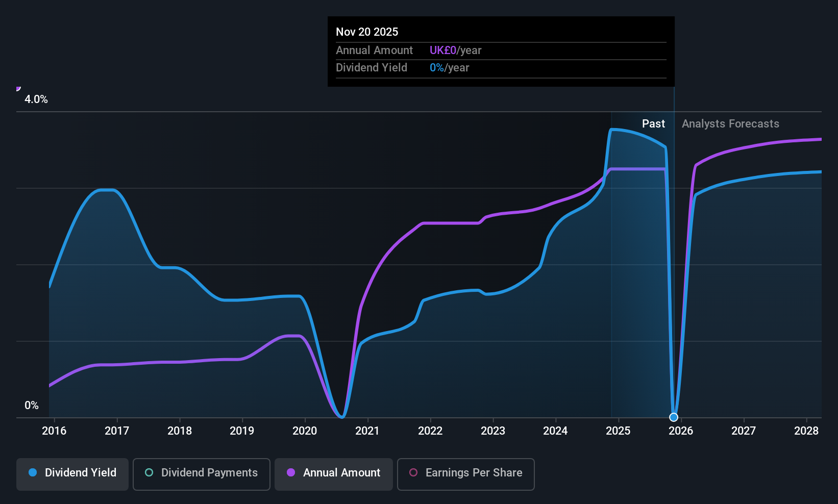Toggle the Annual Amount legend item
The height and width of the screenshot is (504, 838).
(x=333, y=474)
